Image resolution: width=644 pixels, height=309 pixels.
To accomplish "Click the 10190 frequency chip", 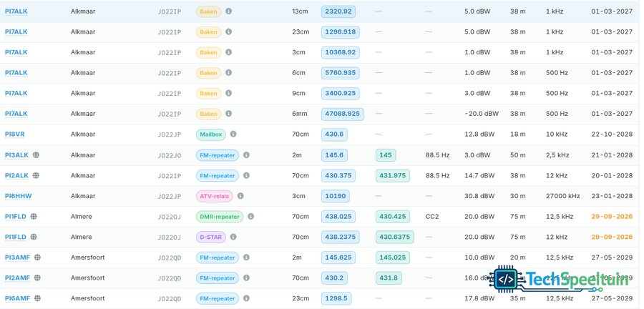I will tap(335, 196).
